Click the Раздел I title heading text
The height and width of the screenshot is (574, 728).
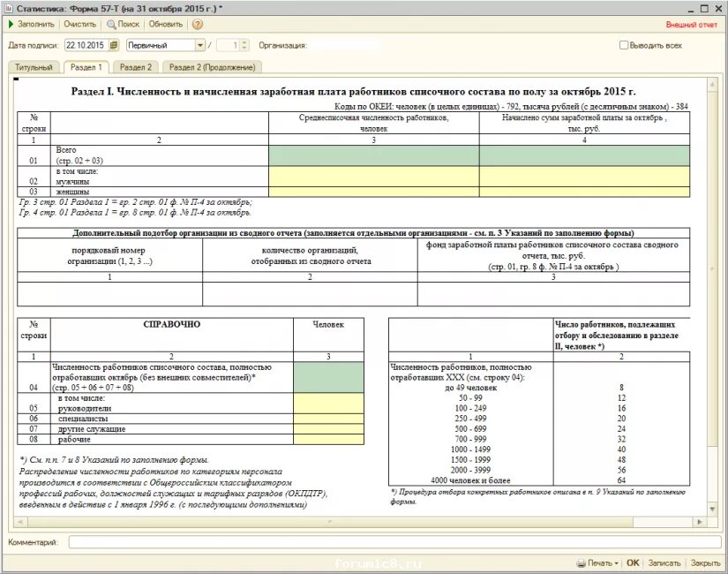click(x=353, y=92)
